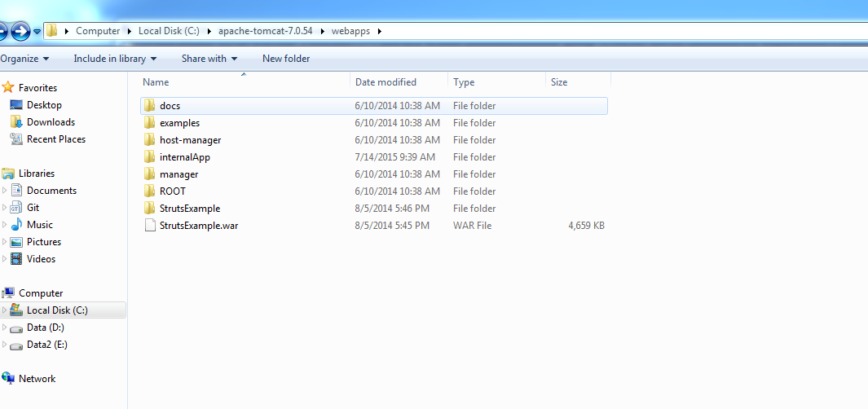Viewport: 868px width, 409px height.
Task: Click the Music library icon
Action: [x=16, y=225]
